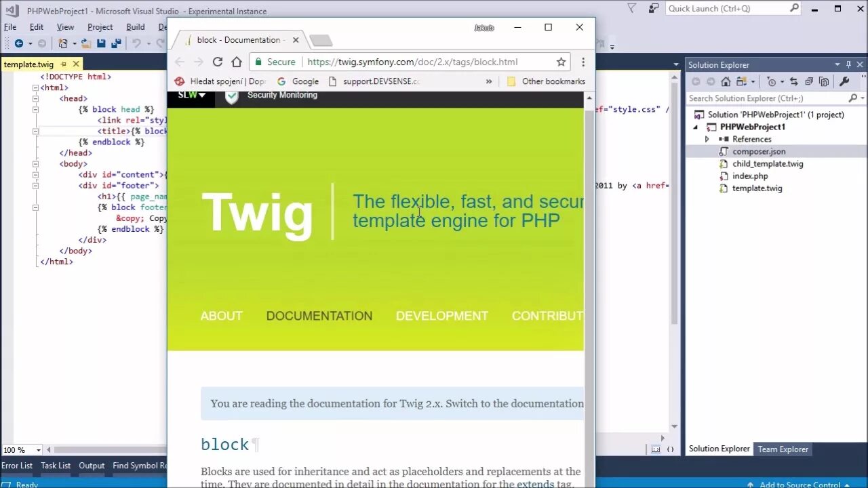Click Navigate Backward on the toolbar

20,43
